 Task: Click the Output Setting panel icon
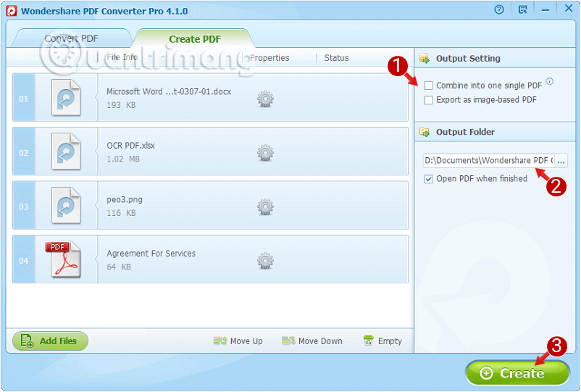(x=425, y=59)
